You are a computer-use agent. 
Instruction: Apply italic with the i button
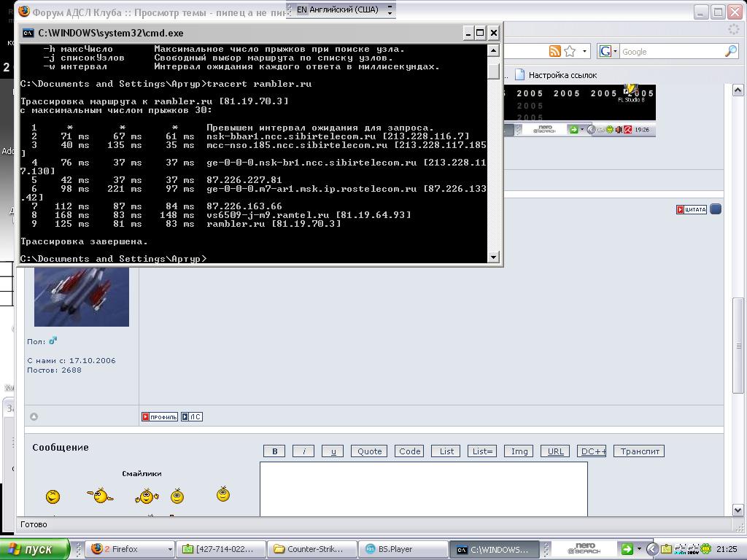(x=303, y=451)
